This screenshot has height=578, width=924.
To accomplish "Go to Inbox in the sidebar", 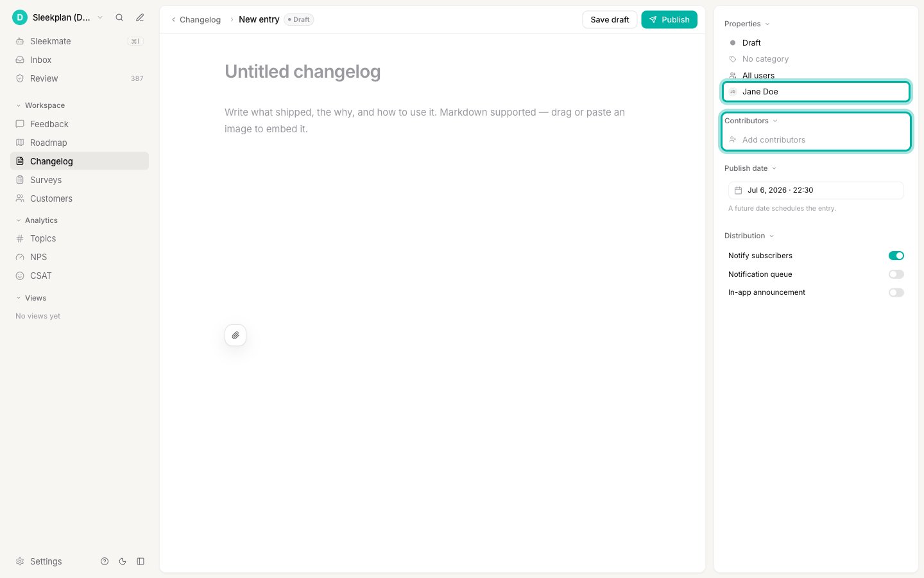I will (x=80, y=60).
